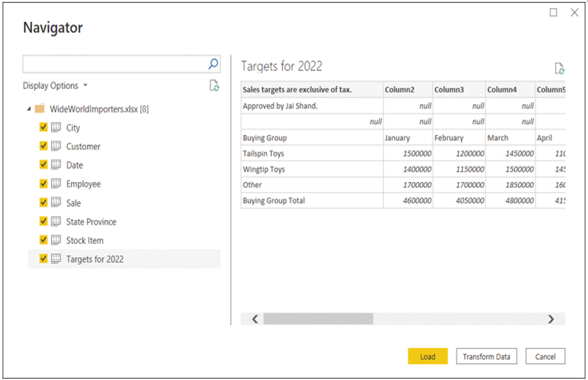Uncheck the City table checkbox
Image resolution: width=588 pixels, height=380 pixels.
43,127
